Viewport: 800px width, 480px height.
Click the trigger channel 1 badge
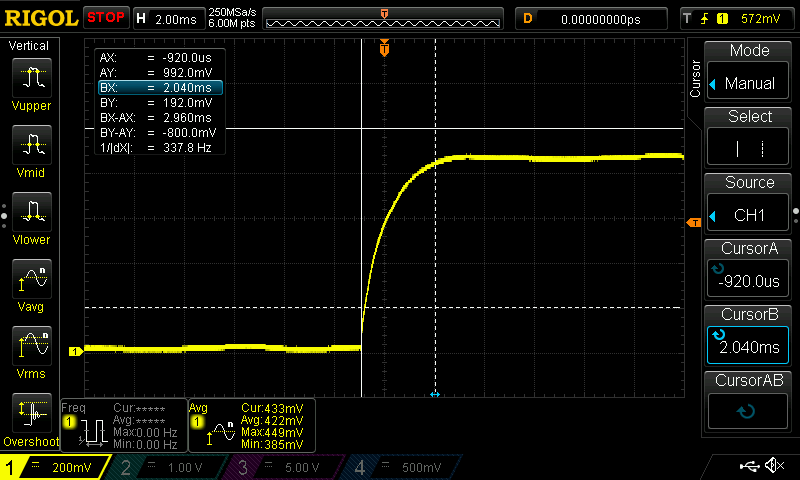click(x=722, y=19)
